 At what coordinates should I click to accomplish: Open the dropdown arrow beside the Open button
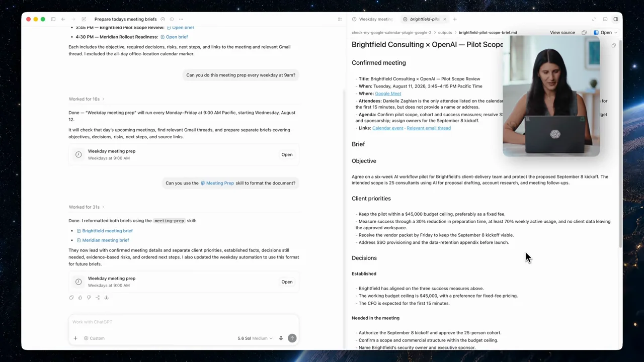pyautogui.click(x=616, y=33)
